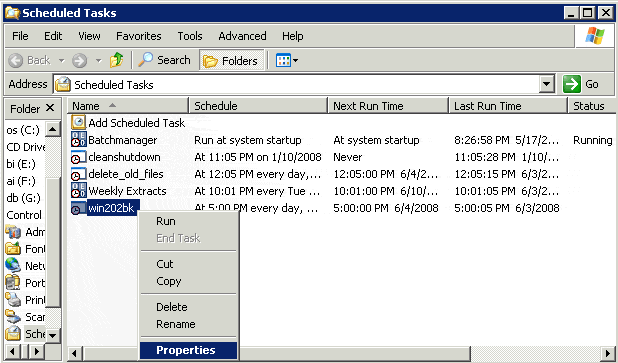Select the delete_old_files task icon

[x=79, y=174]
